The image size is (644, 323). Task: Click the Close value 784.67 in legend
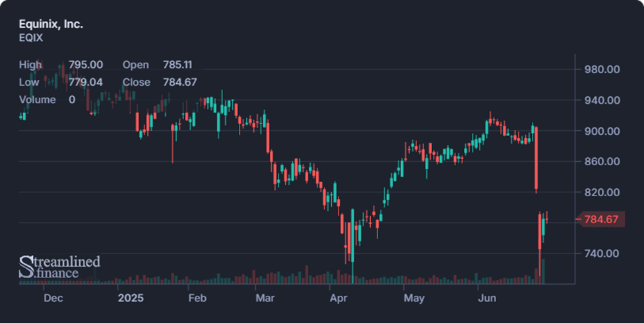[x=180, y=82]
